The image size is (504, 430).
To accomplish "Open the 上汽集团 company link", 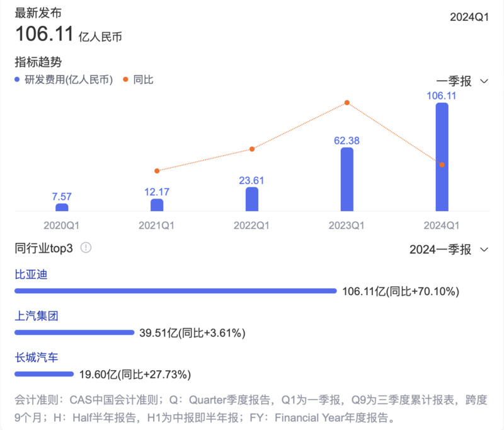I will (37, 316).
